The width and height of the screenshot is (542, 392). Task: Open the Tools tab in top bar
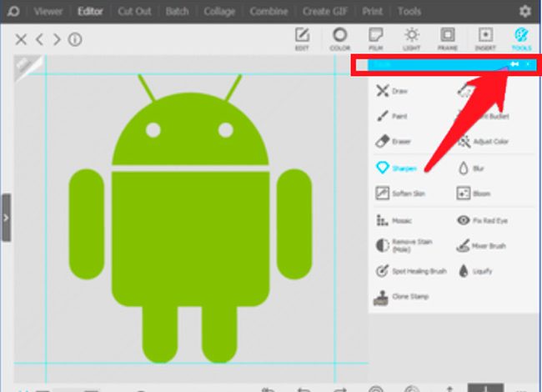pos(409,12)
